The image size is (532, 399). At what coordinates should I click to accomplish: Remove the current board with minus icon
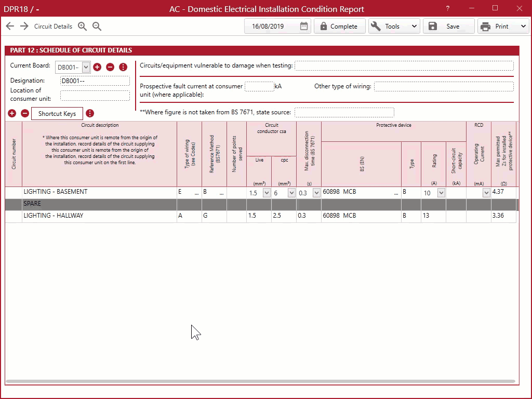[110, 67]
